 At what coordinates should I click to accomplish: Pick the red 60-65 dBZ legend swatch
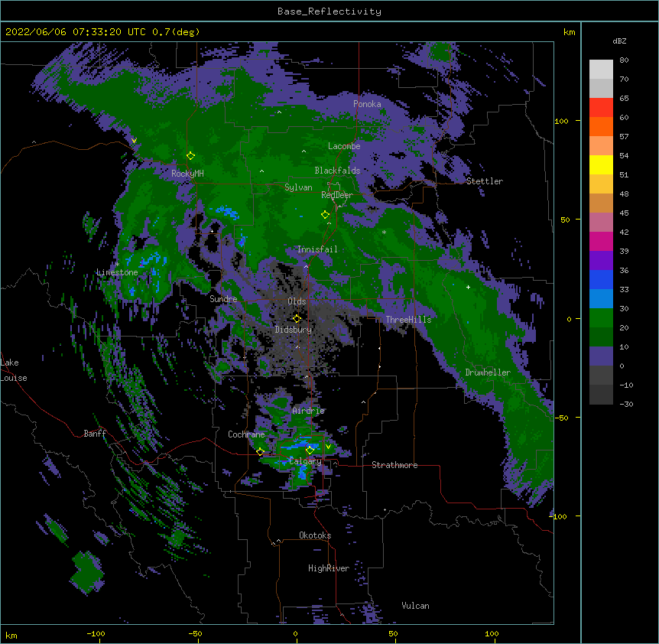click(x=601, y=108)
